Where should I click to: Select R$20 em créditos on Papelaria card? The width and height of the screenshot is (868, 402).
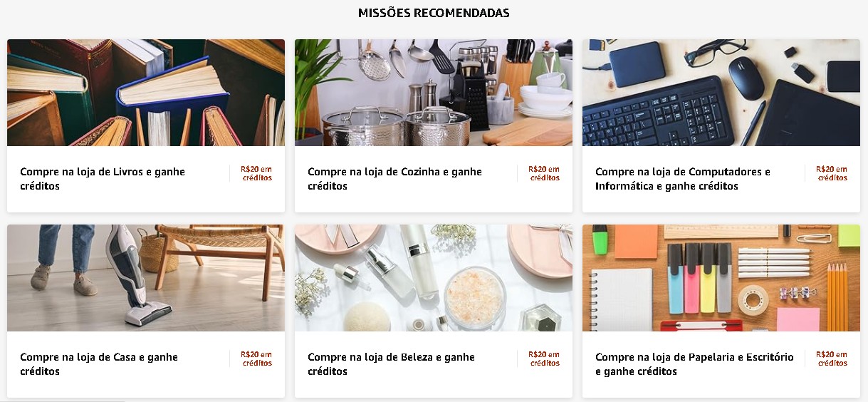click(832, 359)
